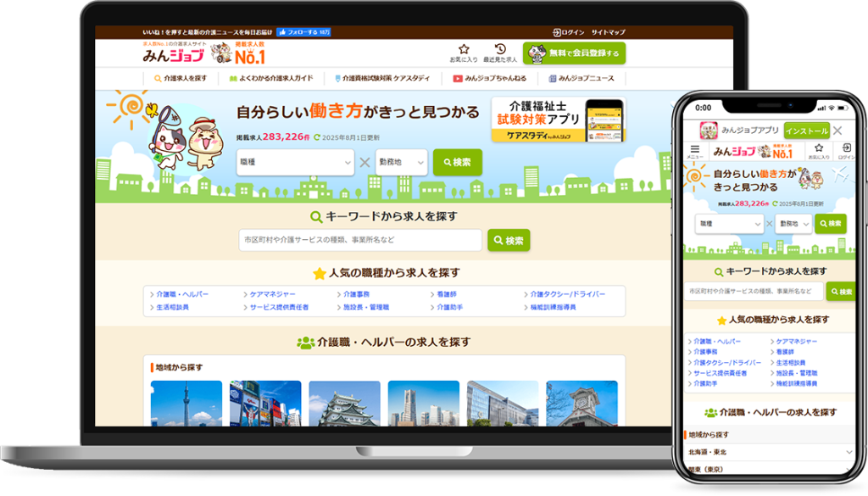Open the 勤務地 dropdown on laptop
The height and width of the screenshot is (496, 868).
pos(401,162)
